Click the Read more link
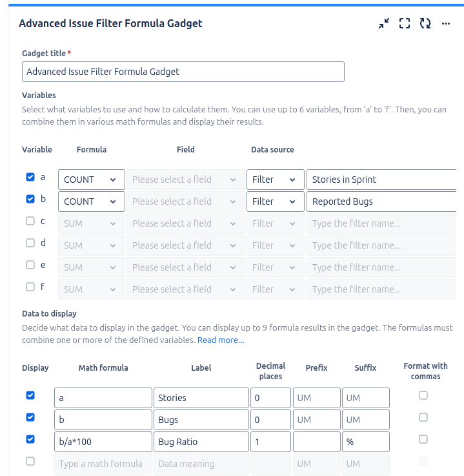464x476 pixels. pos(221,340)
